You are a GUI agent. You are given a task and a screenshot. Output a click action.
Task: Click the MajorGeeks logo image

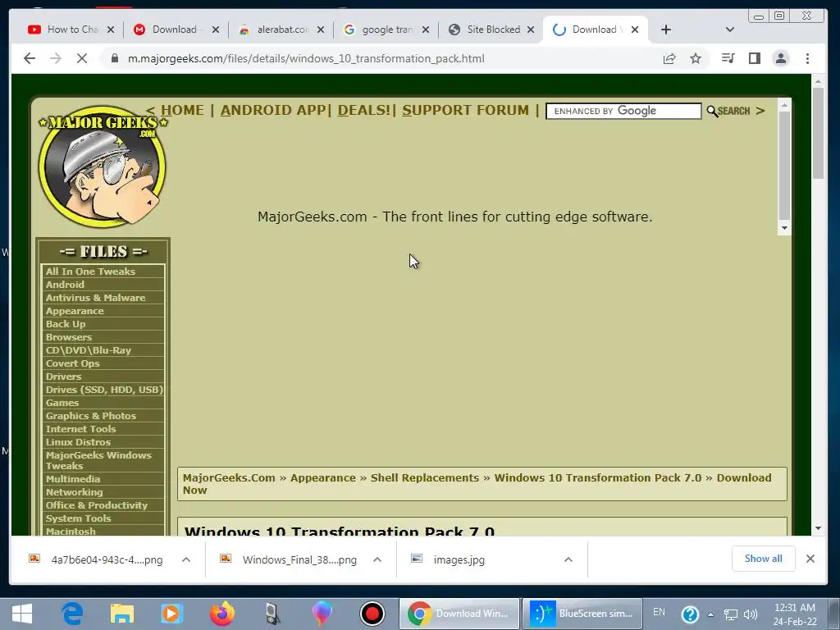[103, 167]
